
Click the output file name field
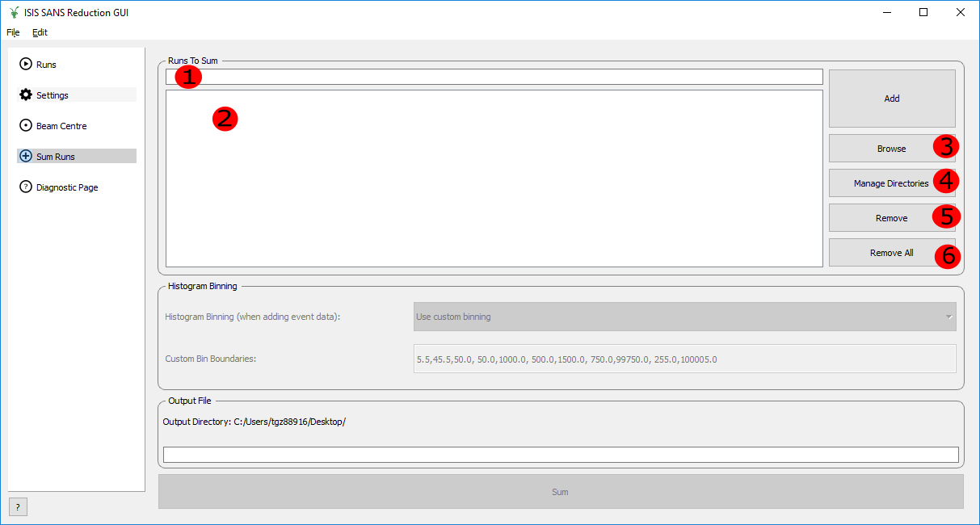pyautogui.click(x=560, y=455)
